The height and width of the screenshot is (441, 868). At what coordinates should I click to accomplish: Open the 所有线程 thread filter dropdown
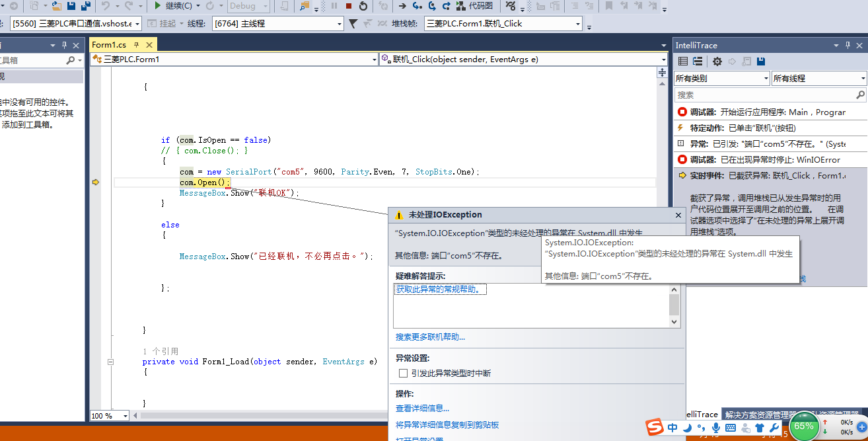[x=819, y=78]
